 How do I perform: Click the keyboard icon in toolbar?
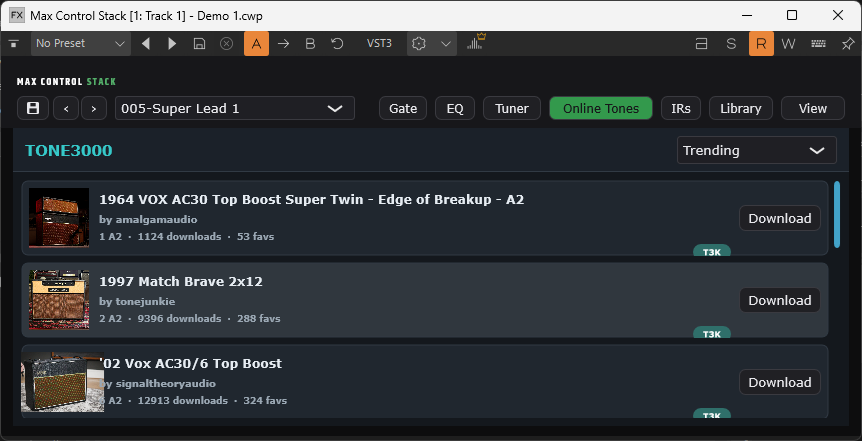pos(819,43)
